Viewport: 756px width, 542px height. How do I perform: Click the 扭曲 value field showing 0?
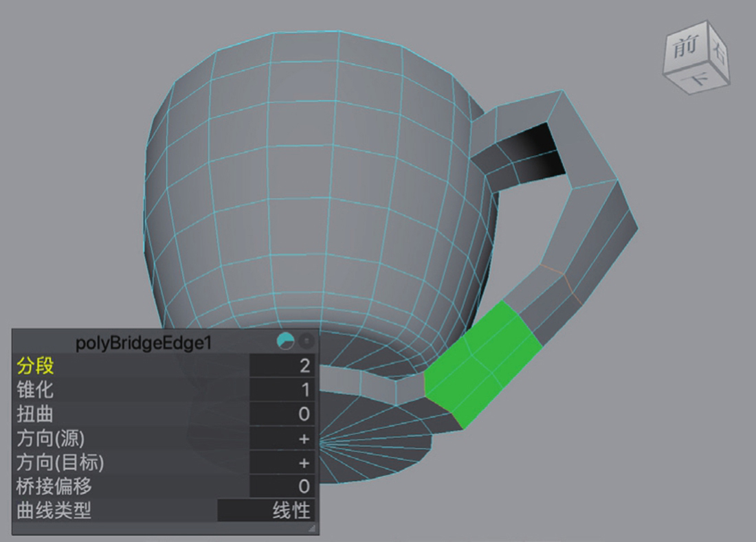(x=282, y=414)
